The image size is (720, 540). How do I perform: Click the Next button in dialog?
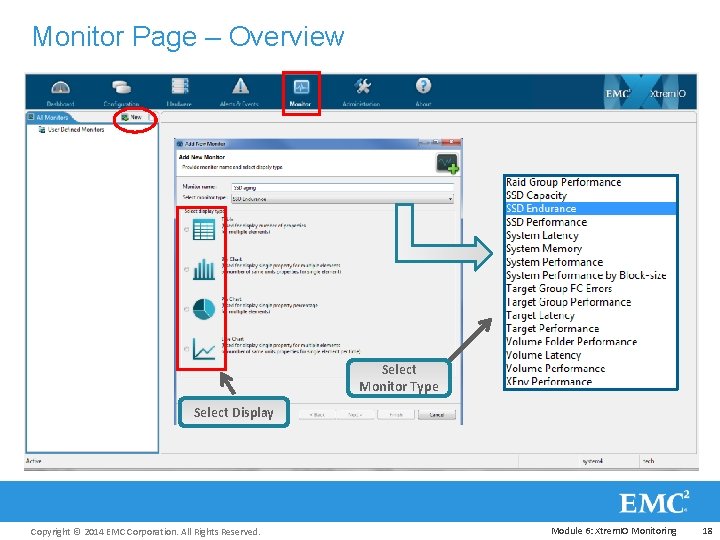355,415
